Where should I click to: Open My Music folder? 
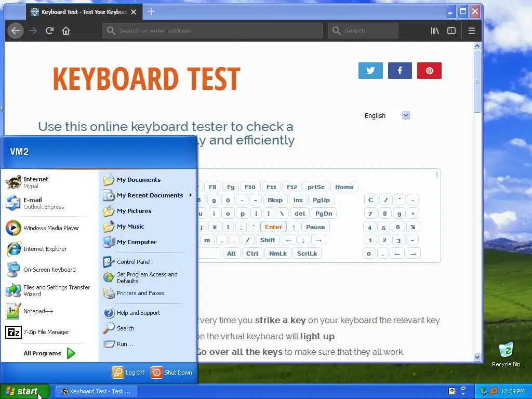[124, 227]
